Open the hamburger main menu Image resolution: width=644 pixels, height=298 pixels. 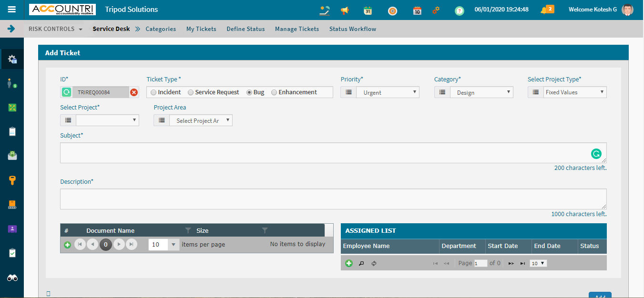click(x=12, y=10)
